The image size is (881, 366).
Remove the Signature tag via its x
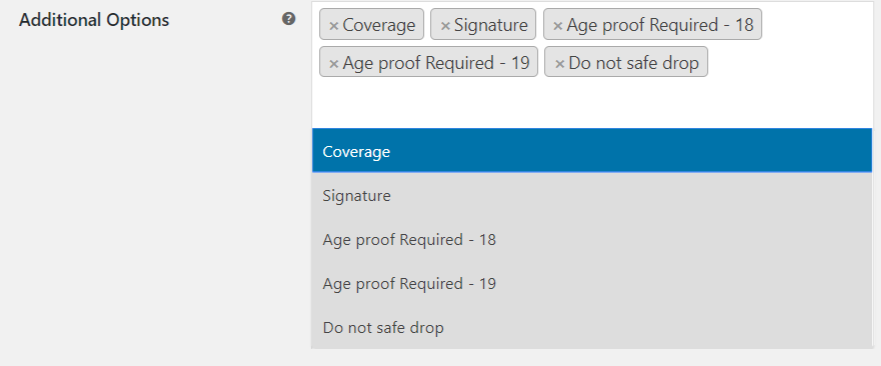click(445, 26)
